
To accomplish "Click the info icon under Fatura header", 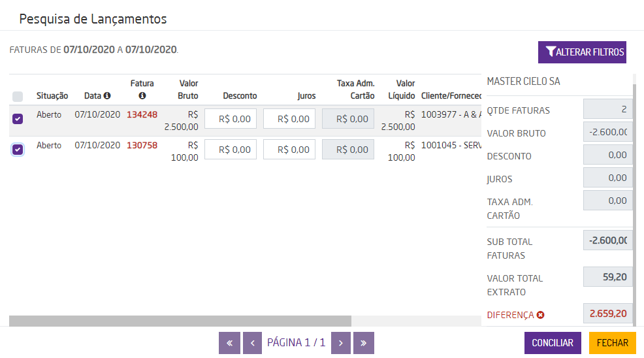I will click(142, 96).
